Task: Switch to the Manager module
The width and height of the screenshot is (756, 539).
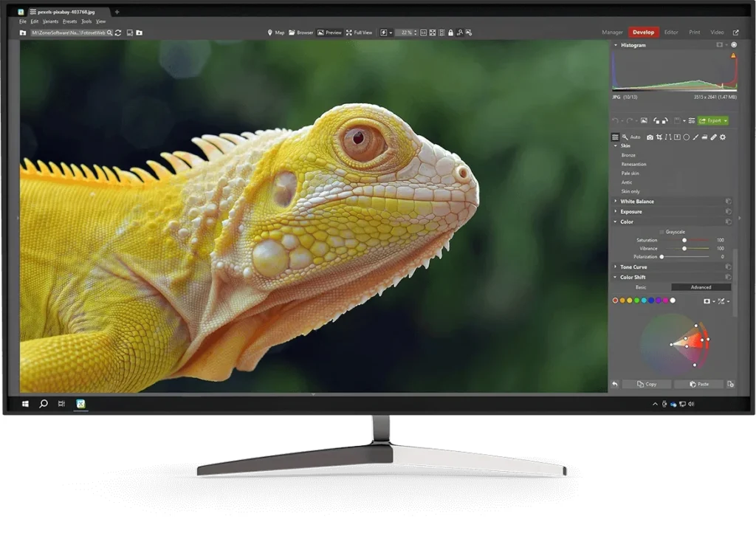Action: point(613,32)
